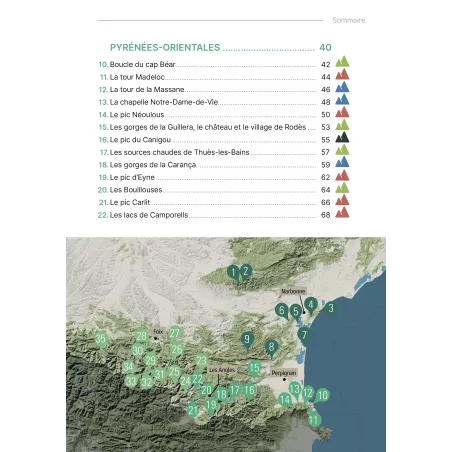The height and width of the screenshot is (452, 452).
Task: Select map pin number 9
Action: pyautogui.click(x=247, y=340)
